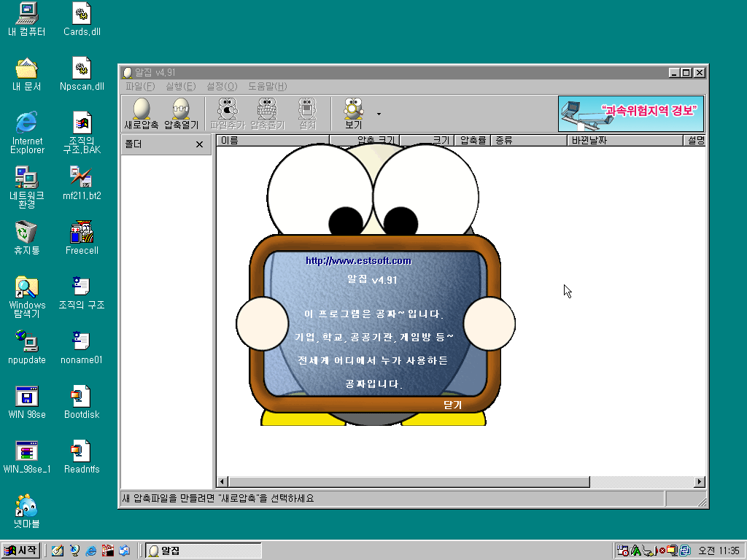Screen dimensions: 747x560
Task: Click the 알집 taskbar button
Action: pyautogui.click(x=204, y=551)
